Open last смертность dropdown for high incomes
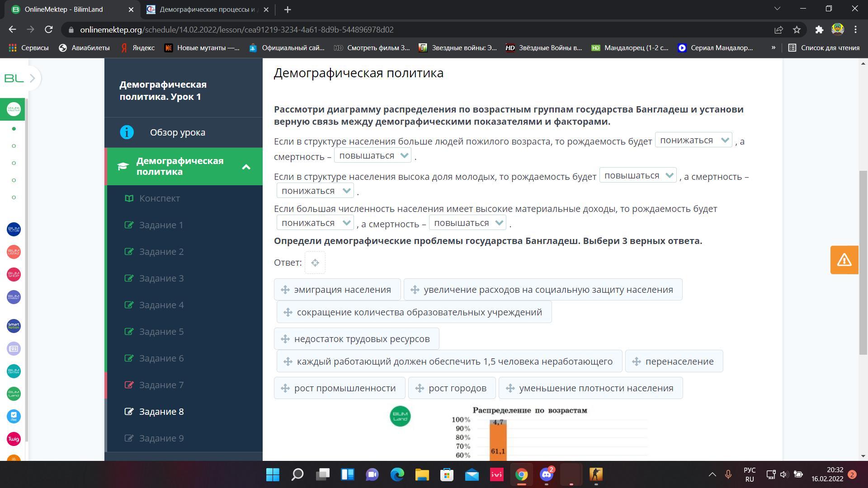This screenshot has height=488, width=868. pyautogui.click(x=467, y=223)
